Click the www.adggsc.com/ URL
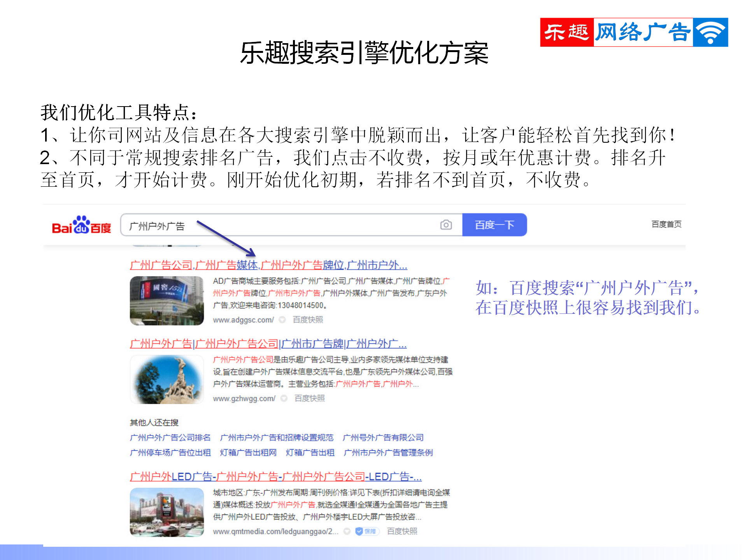The width and height of the screenshot is (747, 560). 243,320
